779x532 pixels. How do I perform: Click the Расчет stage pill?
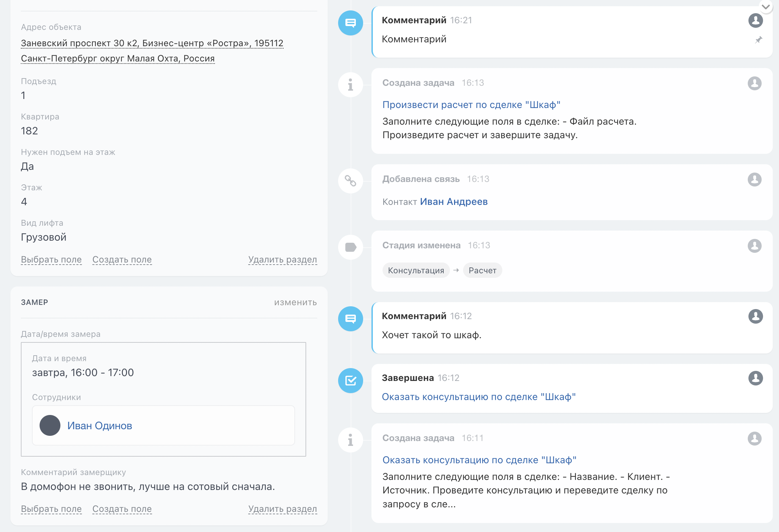click(483, 271)
